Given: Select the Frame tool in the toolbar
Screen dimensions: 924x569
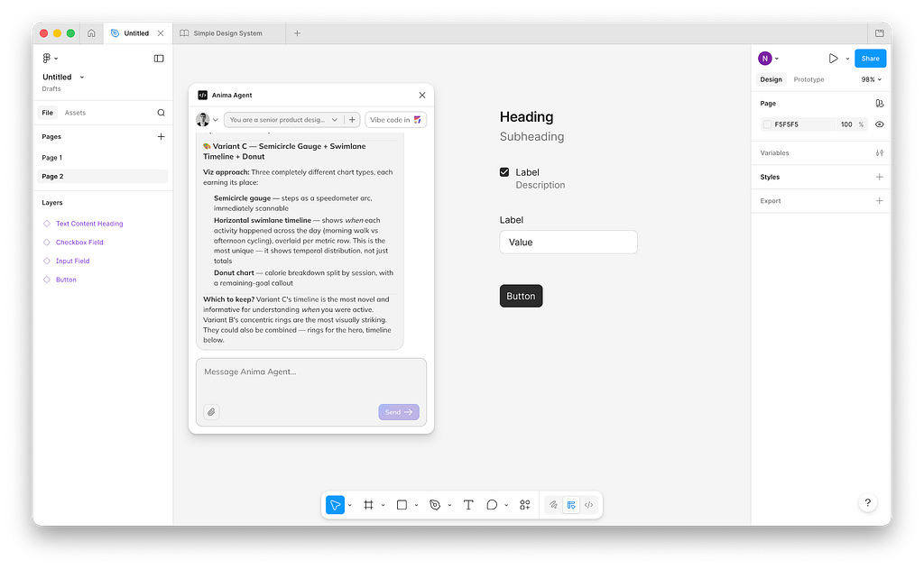Looking at the screenshot, I should [368, 505].
